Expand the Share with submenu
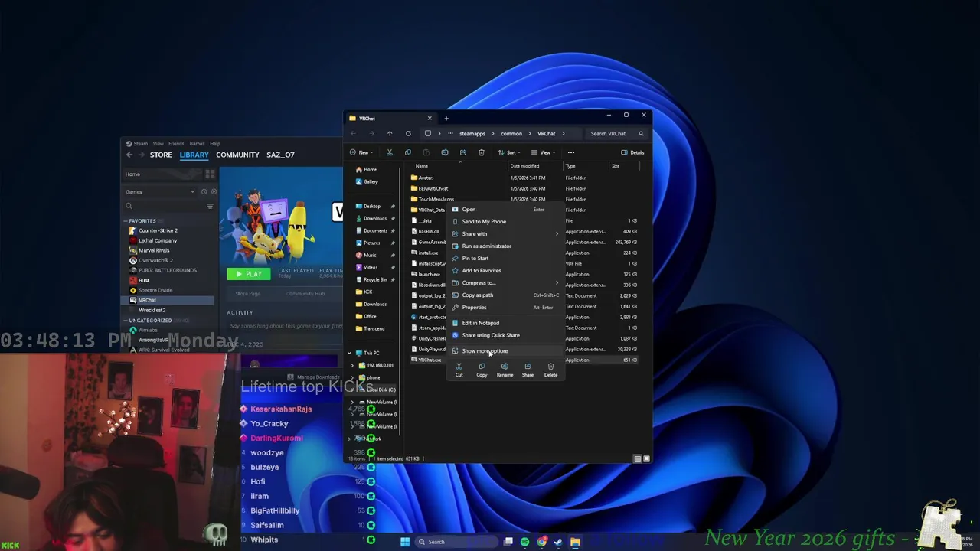 point(505,233)
